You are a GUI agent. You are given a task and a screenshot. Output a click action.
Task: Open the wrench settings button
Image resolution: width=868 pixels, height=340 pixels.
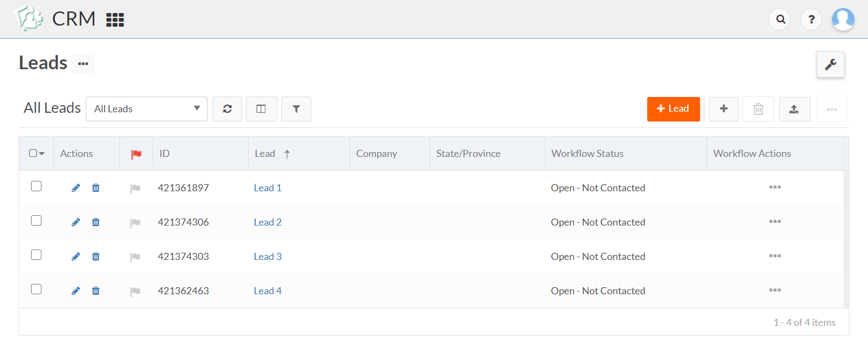[x=830, y=65]
